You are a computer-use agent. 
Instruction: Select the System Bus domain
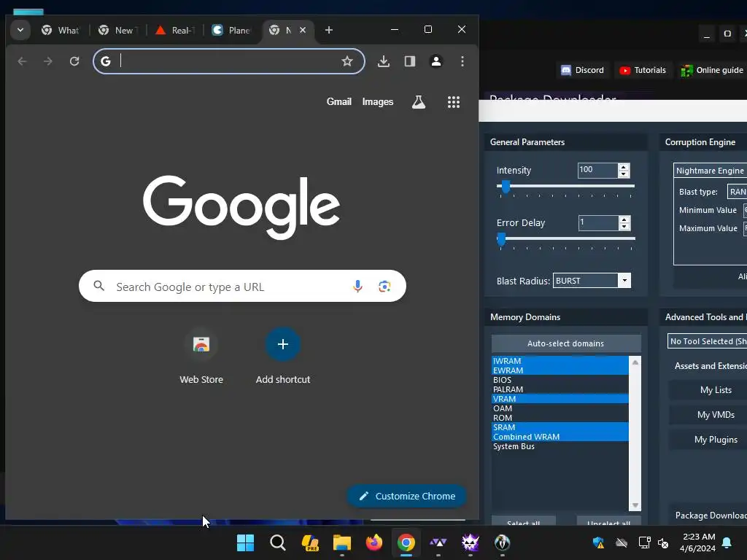[x=560, y=447]
